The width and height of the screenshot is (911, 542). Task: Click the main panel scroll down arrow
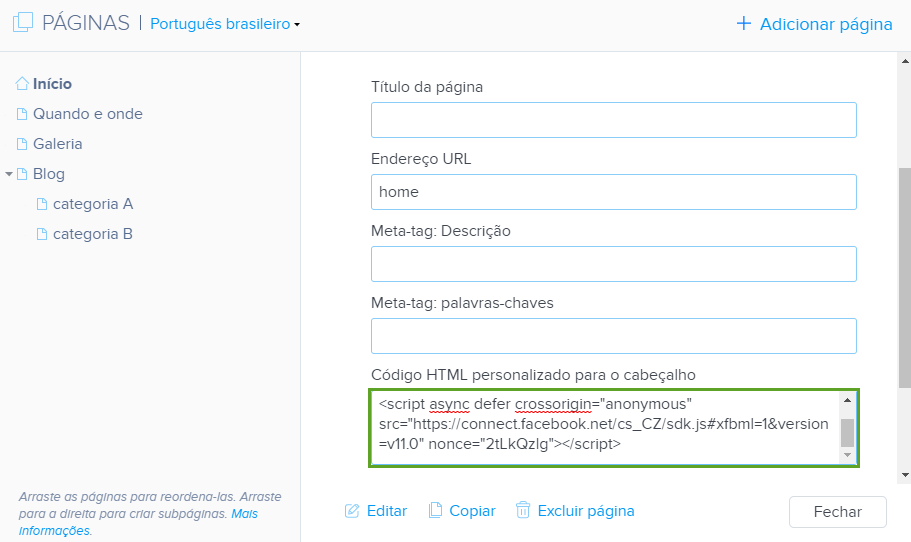pyautogui.click(x=905, y=475)
